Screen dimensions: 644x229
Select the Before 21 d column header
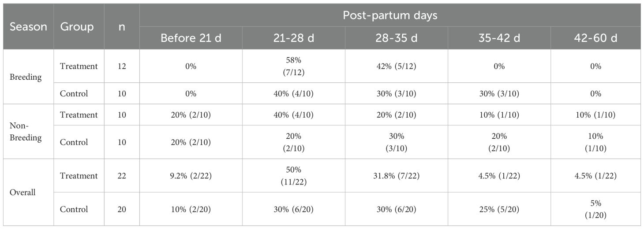pos(191,38)
